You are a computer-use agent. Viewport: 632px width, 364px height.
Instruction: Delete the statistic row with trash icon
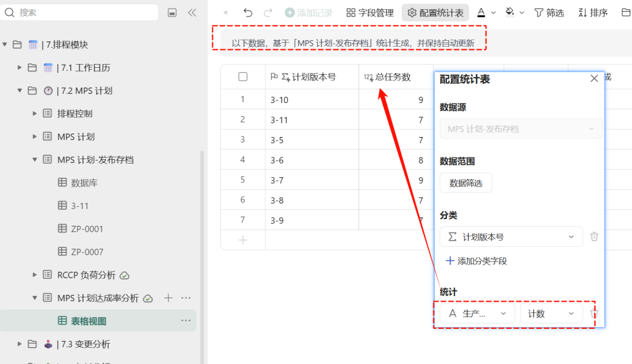593,313
